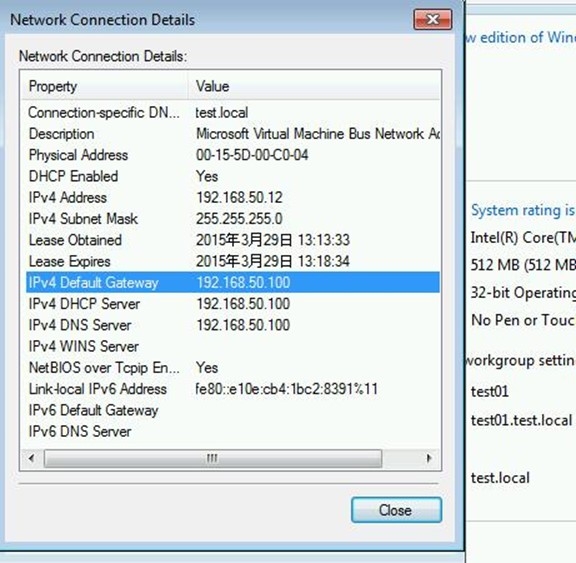The height and width of the screenshot is (563, 576).
Task: Click the 192.168.50.12 value
Action: [240, 198]
